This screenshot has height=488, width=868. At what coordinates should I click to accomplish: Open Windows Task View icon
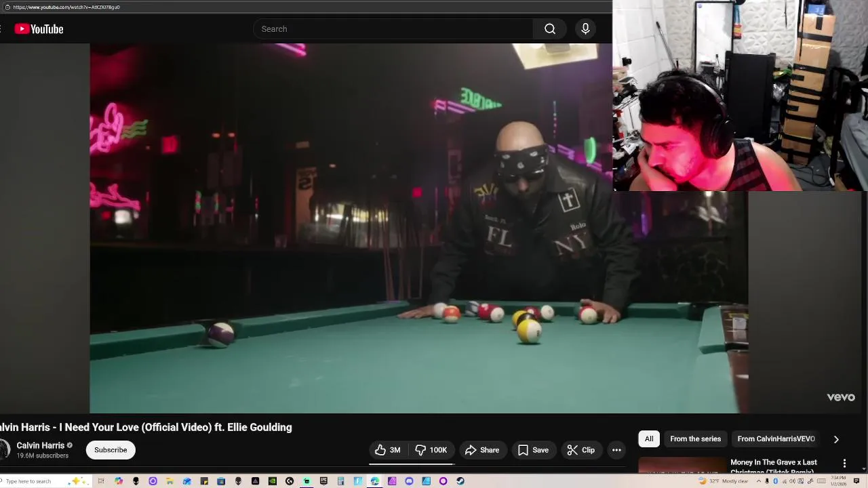pos(101,481)
